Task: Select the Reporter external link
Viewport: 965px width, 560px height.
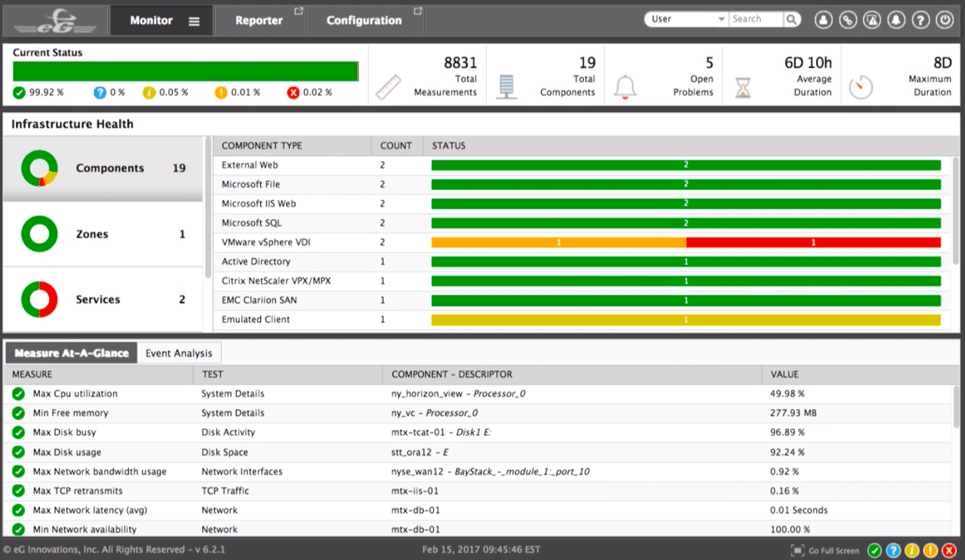Action: 259,20
